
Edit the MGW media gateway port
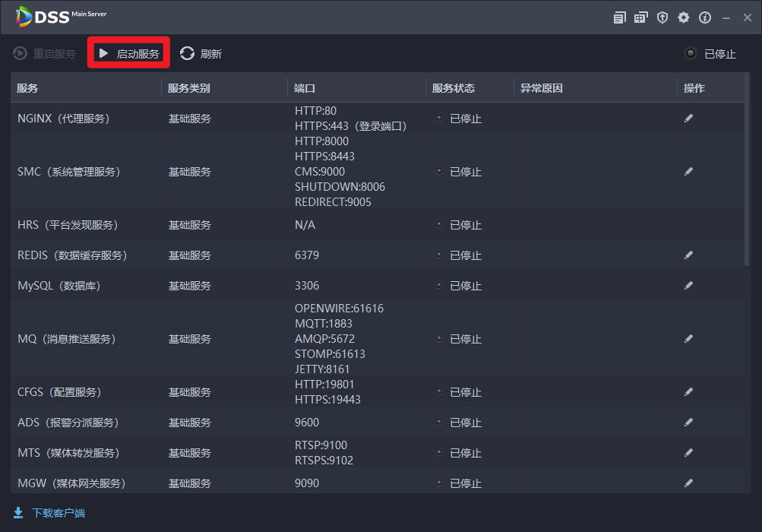click(x=688, y=483)
